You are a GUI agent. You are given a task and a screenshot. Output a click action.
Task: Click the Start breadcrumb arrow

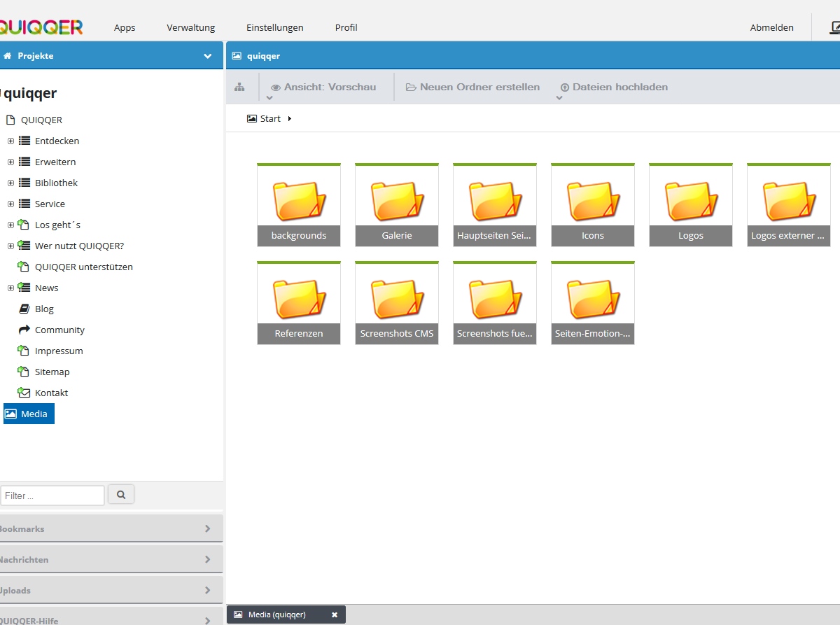point(290,119)
